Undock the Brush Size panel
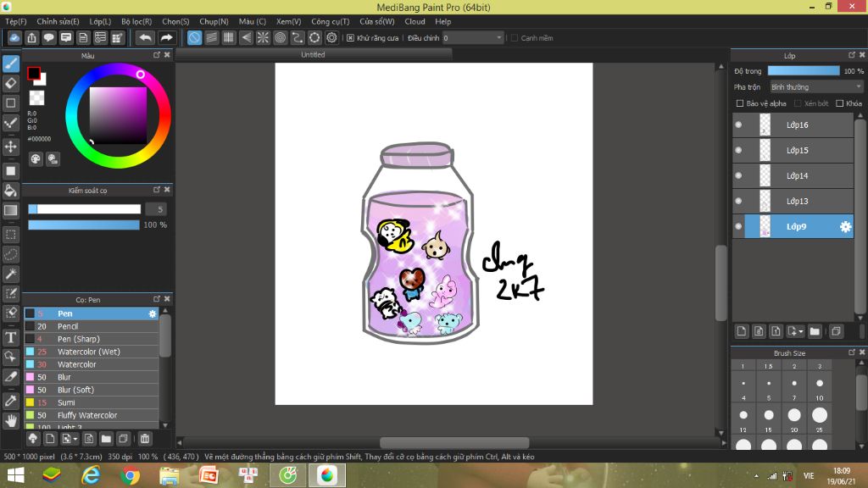 851,352
